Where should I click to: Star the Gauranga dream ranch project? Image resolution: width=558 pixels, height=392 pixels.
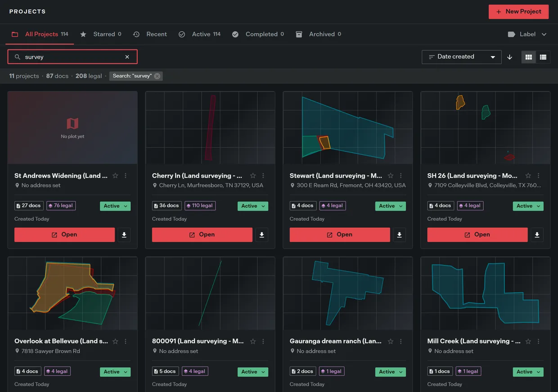pos(391,341)
